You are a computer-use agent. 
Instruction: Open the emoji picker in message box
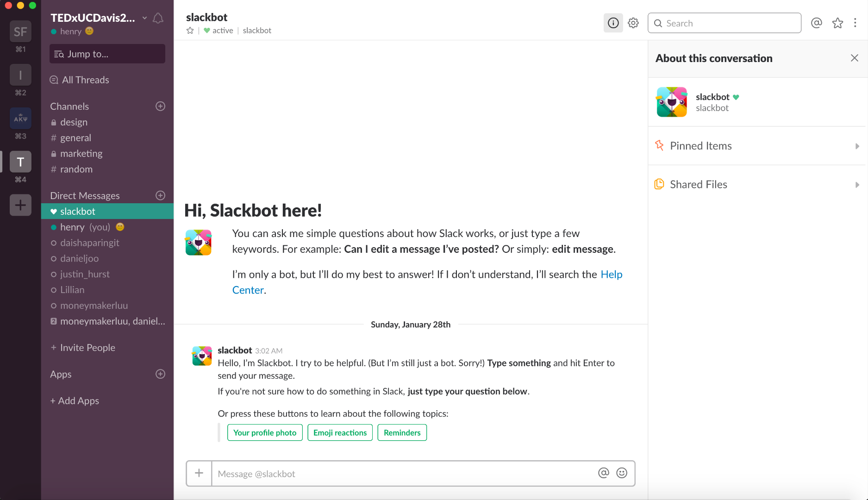tap(622, 473)
